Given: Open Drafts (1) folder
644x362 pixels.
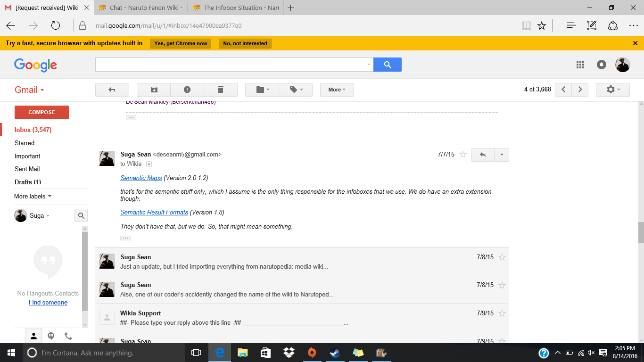Looking at the screenshot, I should tap(28, 182).
